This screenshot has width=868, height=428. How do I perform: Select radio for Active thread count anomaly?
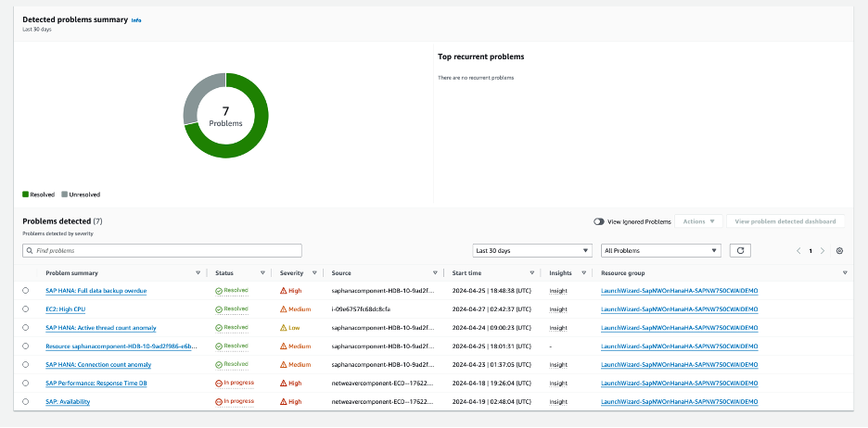pyautogui.click(x=25, y=327)
